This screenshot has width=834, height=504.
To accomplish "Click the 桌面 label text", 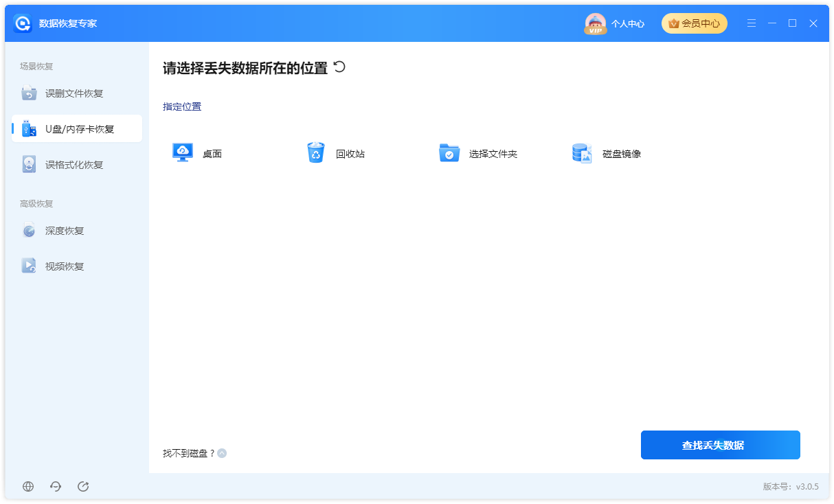I will coord(212,154).
